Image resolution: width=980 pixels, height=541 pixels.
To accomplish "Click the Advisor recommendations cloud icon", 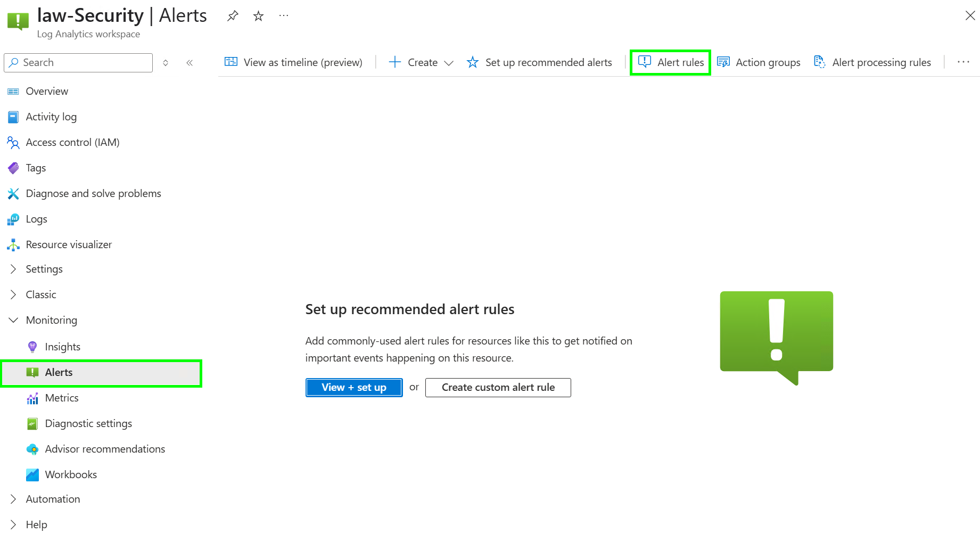I will (x=32, y=449).
